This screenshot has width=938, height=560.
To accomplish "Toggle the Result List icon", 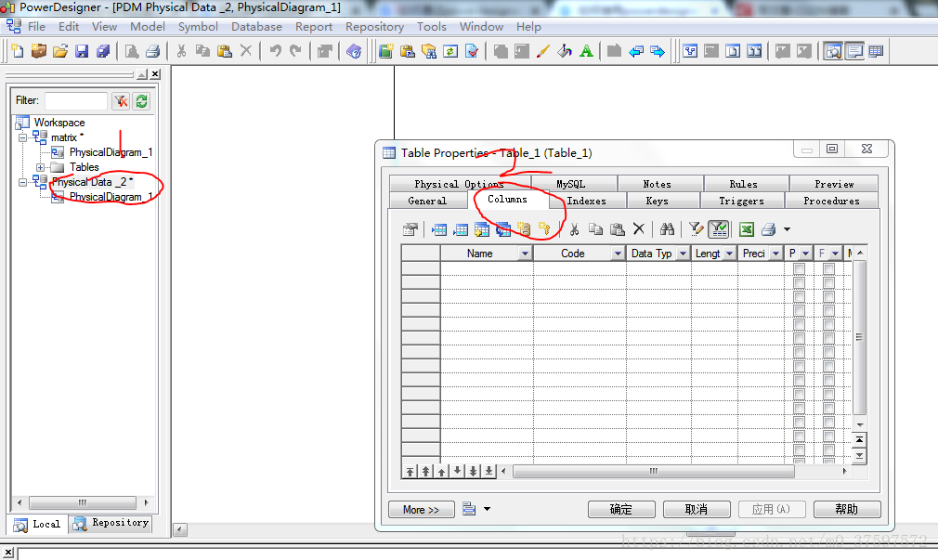I will pyautogui.click(x=876, y=51).
